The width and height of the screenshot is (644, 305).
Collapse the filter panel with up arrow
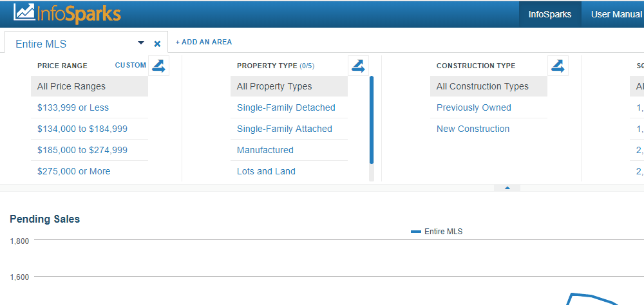pos(507,188)
